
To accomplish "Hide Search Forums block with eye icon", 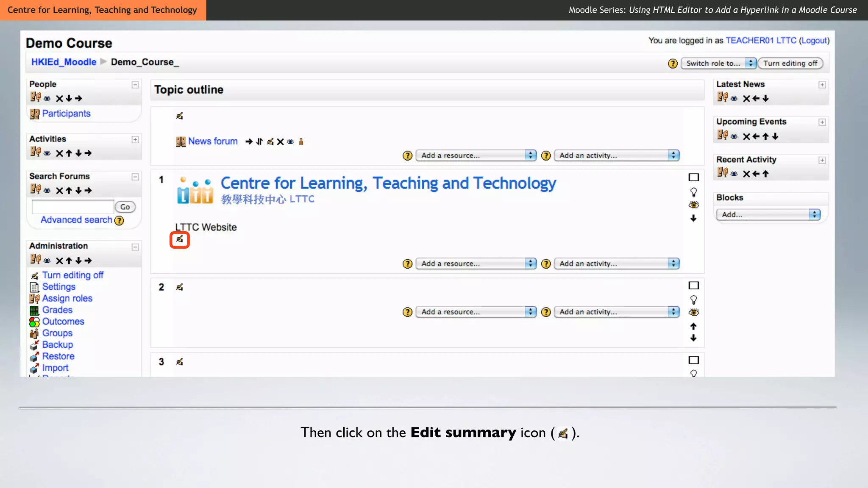I will point(47,191).
